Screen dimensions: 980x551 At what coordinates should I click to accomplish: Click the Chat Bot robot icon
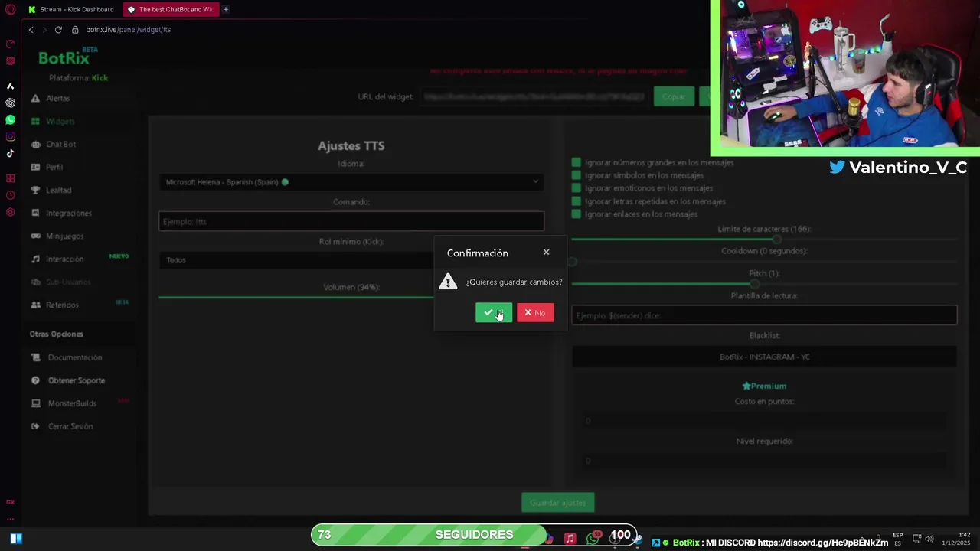[x=35, y=144]
